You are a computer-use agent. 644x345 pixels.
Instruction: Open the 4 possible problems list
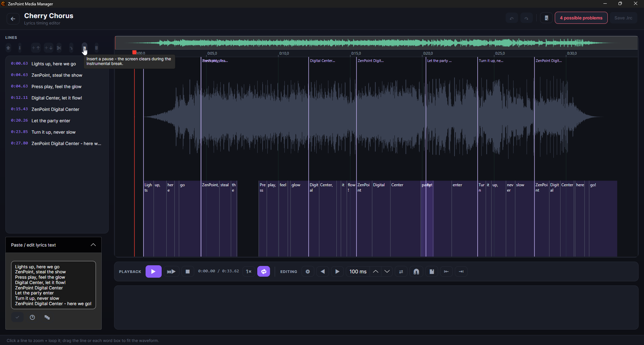pos(581,18)
